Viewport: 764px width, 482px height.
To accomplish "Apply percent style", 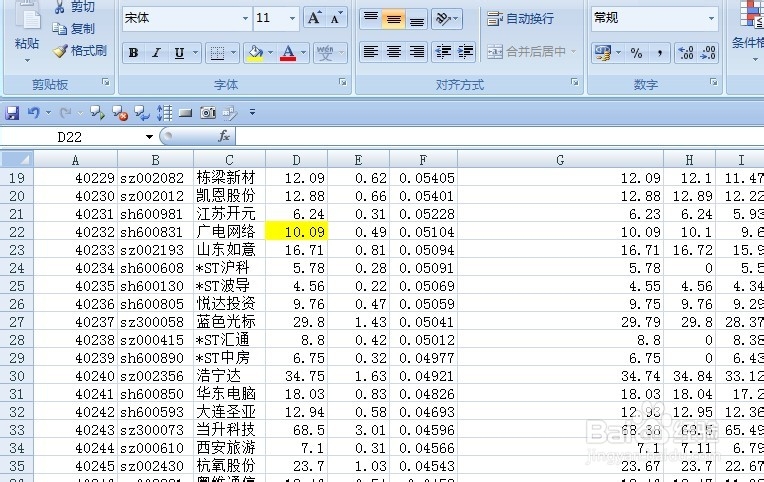I will pos(636,53).
